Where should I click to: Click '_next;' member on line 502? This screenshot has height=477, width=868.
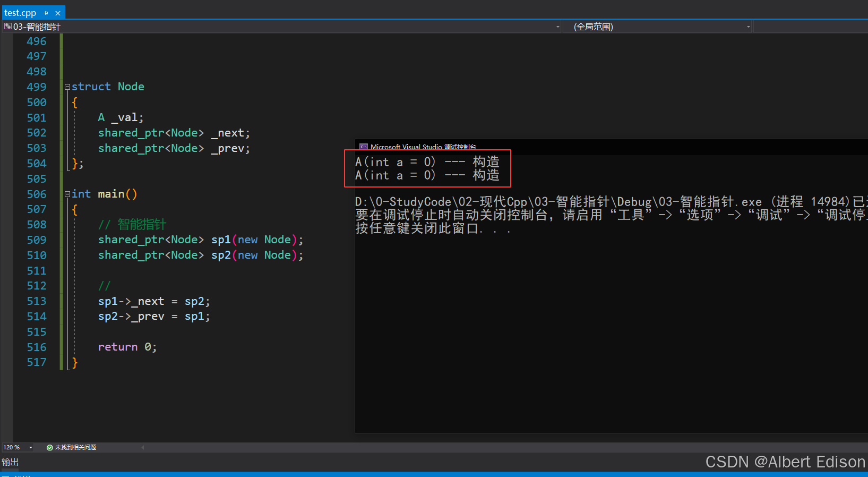click(x=230, y=133)
